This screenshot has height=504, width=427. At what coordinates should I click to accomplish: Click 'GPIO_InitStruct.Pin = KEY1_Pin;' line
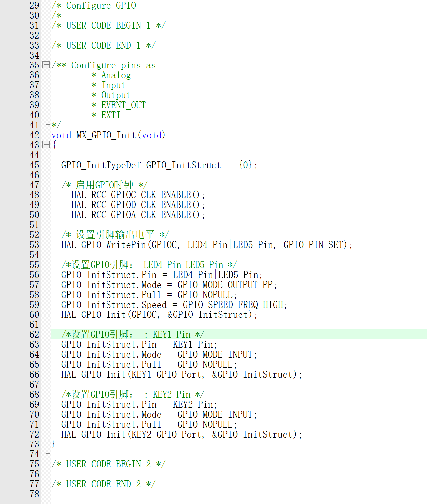click(x=139, y=344)
